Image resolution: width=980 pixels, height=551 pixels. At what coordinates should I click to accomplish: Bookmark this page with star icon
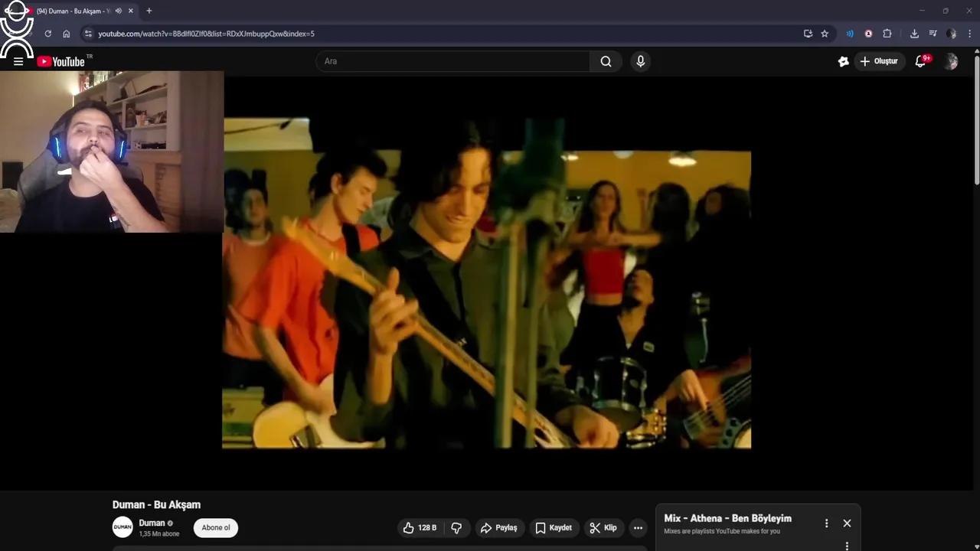pos(825,34)
